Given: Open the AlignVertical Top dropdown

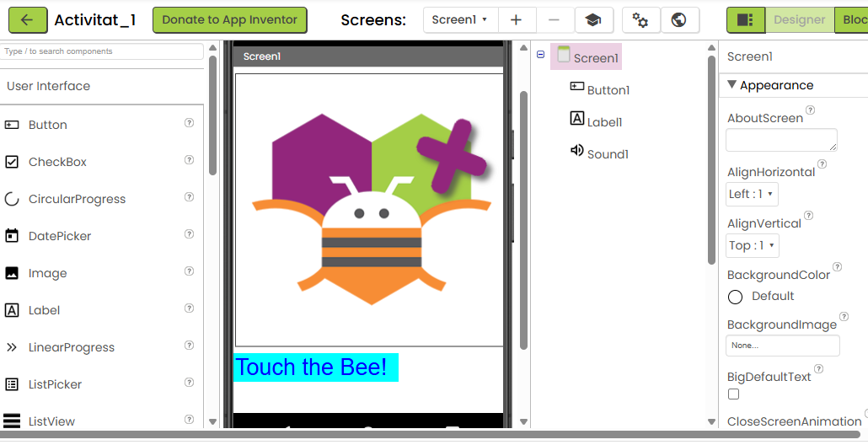Looking at the screenshot, I should 752,246.
